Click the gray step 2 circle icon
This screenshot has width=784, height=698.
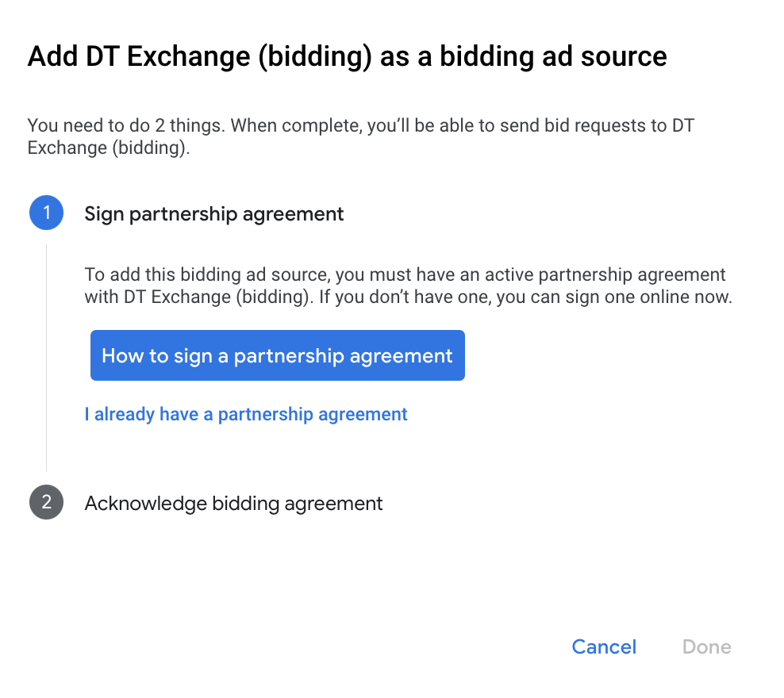click(46, 503)
